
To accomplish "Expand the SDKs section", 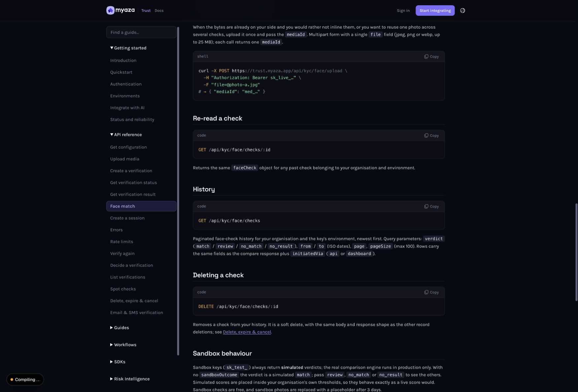I will pos(118,362).
